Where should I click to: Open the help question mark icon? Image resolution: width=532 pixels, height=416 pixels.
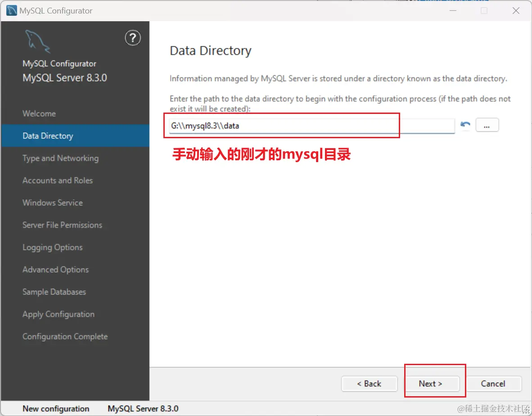(x=133, y=38)
